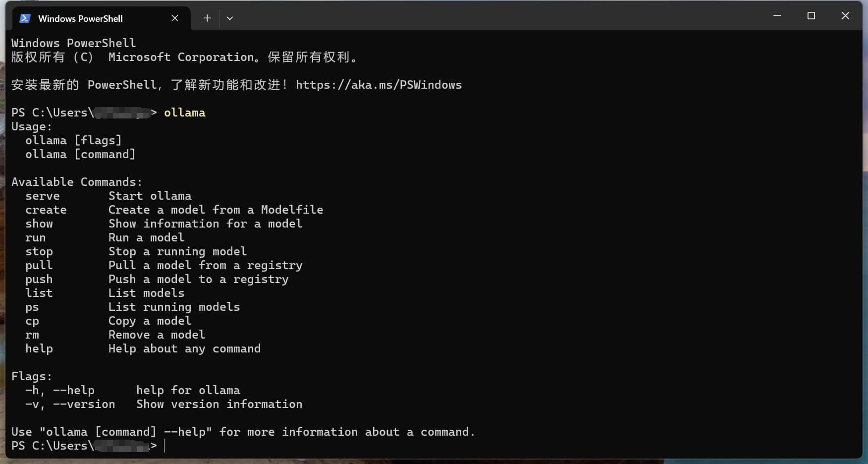Click 'Stop a running model' description
Screen dimensions: 868x464
(178, 251)
